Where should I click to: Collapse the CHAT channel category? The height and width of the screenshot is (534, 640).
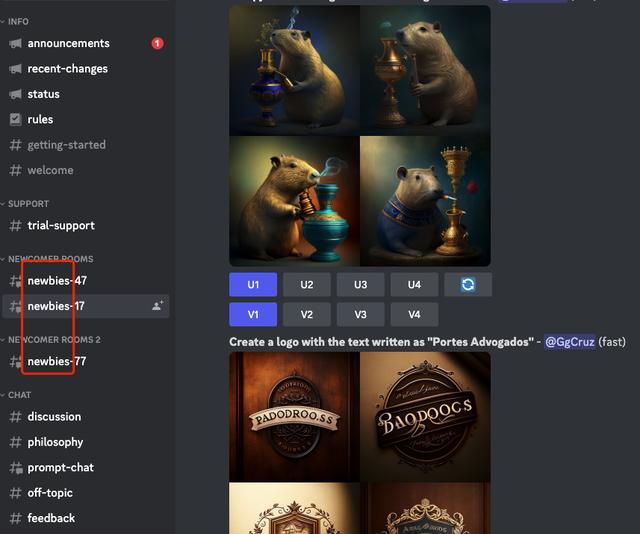(19, 395)
